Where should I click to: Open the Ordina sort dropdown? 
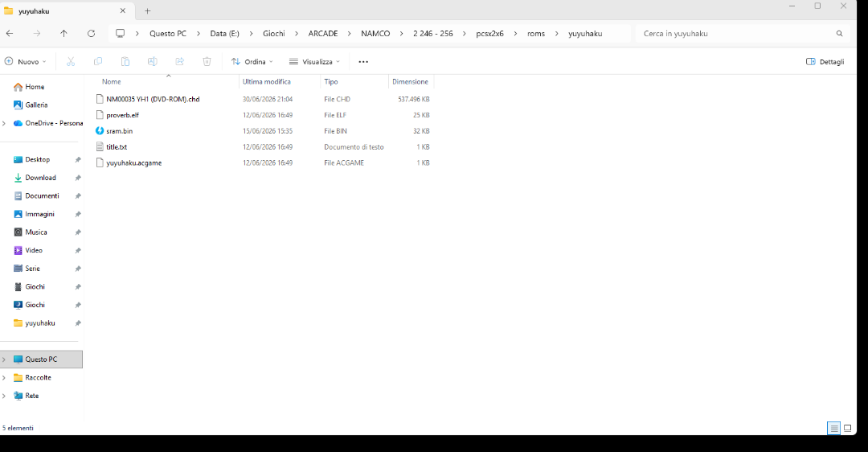(252, 61)
